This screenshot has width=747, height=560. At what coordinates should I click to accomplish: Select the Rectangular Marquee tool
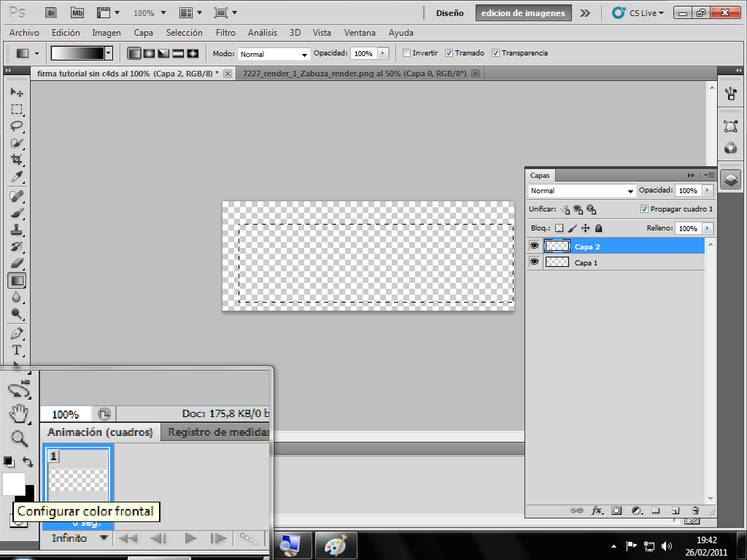point(17,109)
